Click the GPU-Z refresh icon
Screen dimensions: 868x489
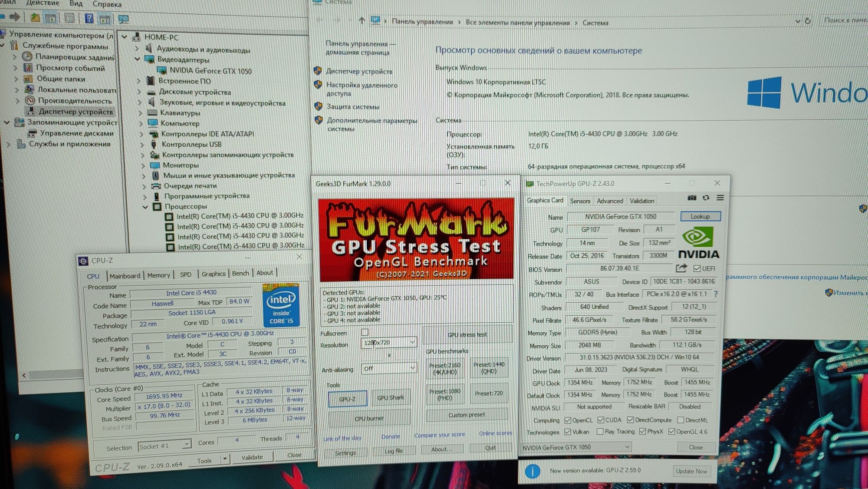pyautogui.click(x=706, y=198)
